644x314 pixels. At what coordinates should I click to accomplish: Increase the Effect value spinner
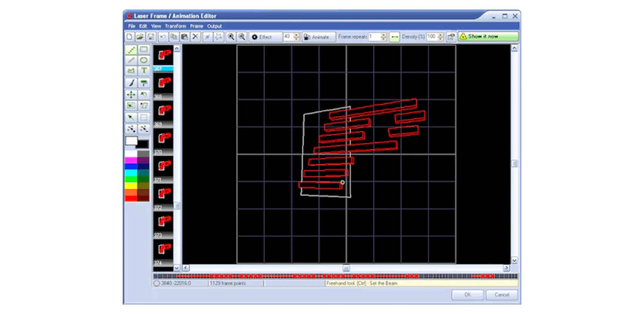pos(296,35)
